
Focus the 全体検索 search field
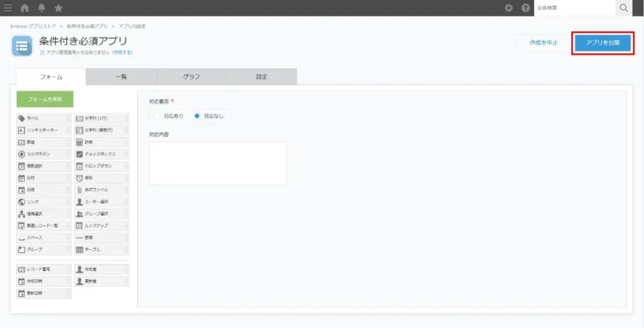(575, 8)
